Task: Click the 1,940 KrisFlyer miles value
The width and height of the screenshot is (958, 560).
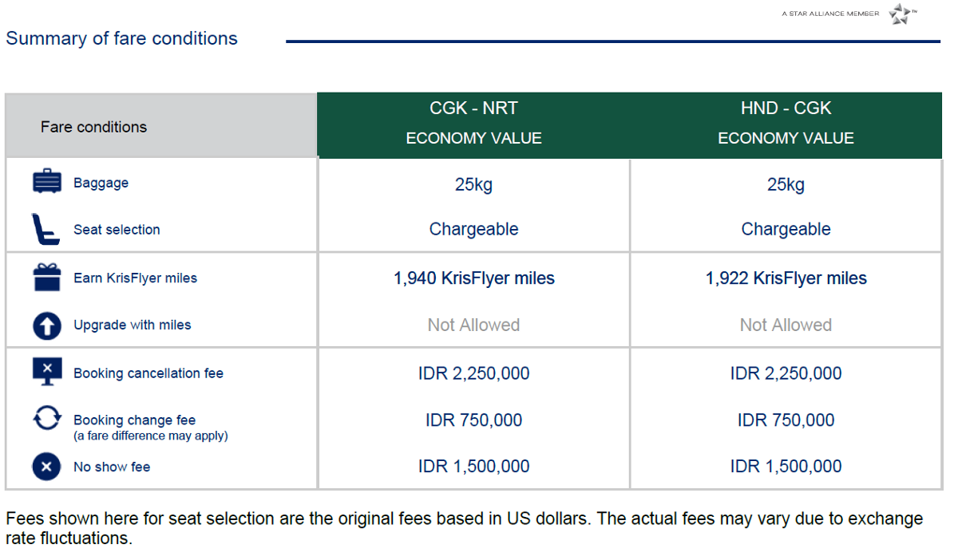Action: pos(473,278)
